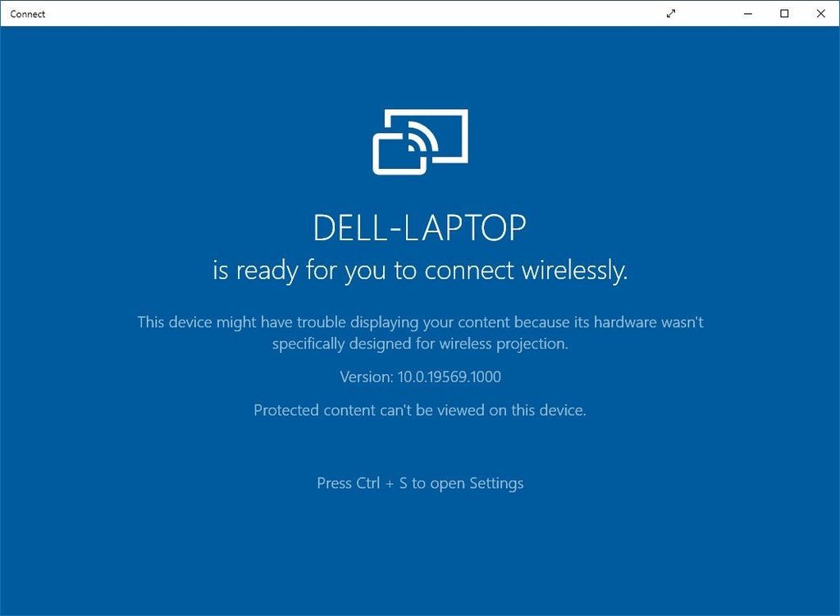Click the 'Protected content can't be viewed' message
The image size is (840, 616).
pyautogui.click(x=420, y=410)
